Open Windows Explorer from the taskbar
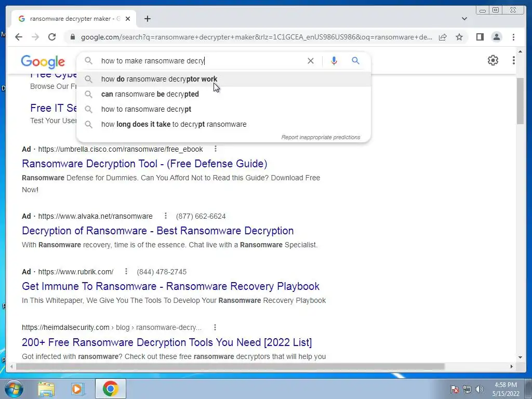This screenshot has width=532, height=399. pyautogui.click(x=46, y=389)
